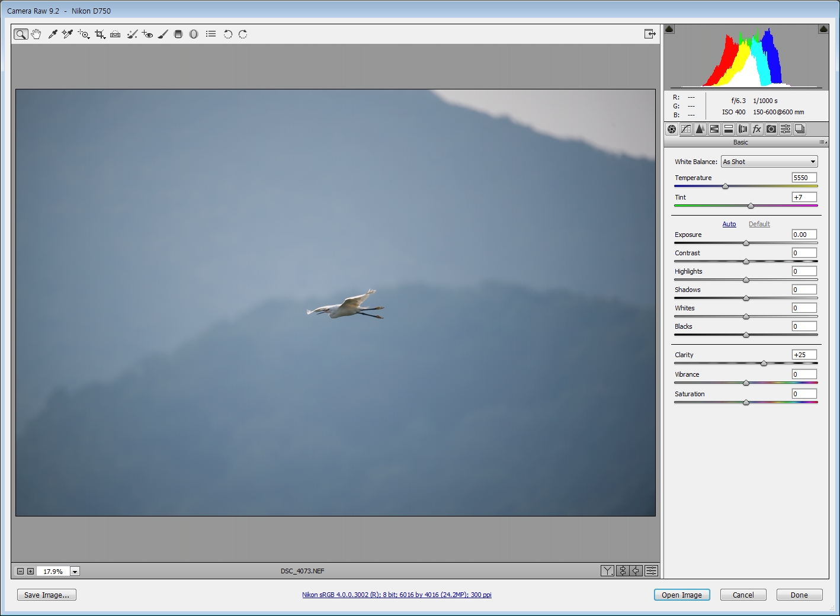Click the Temperature value field
Image resolution: width=840 pixels, height=616 pixels.
tap(804, 178)
